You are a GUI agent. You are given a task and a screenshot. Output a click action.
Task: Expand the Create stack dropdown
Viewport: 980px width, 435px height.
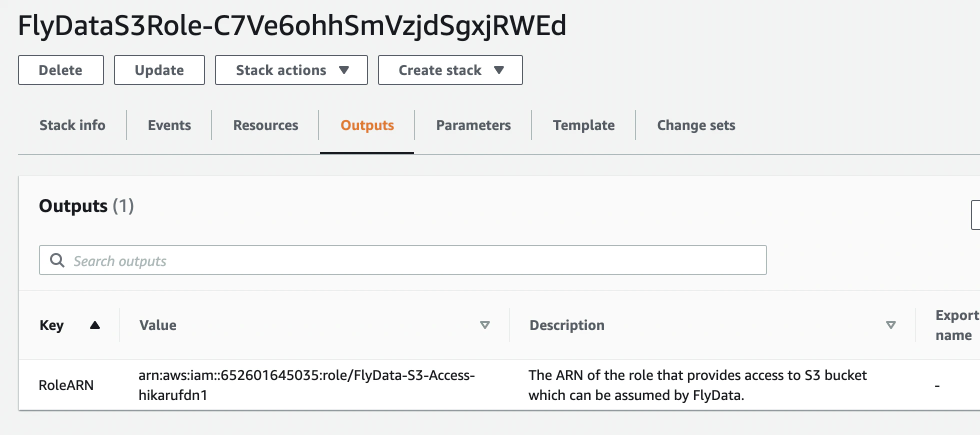(x=449, y=70)
